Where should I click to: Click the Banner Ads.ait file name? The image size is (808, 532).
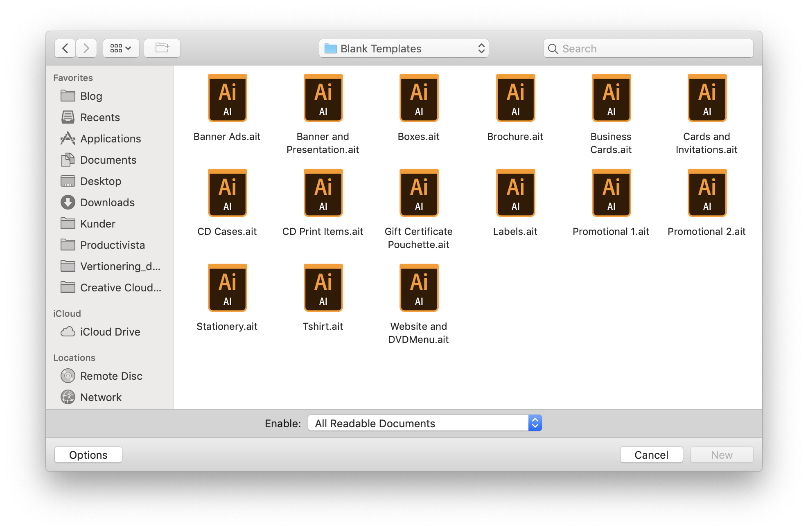click(x=227, y=137)
